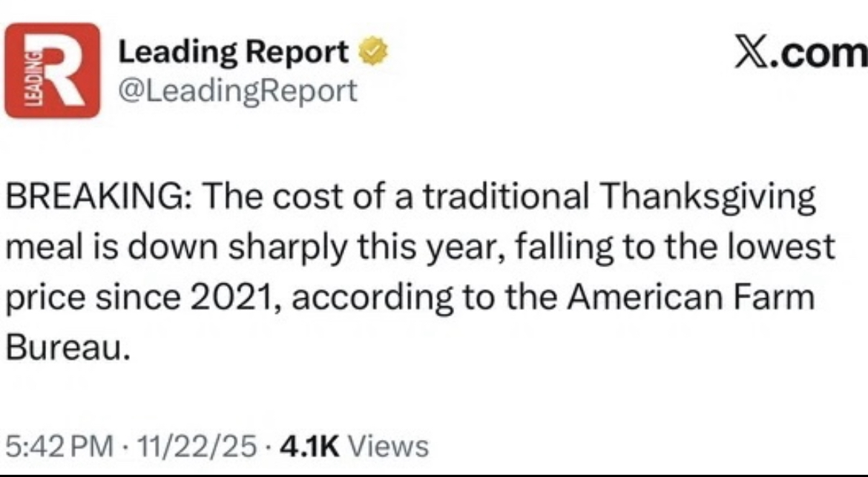This screenshot has width=868, height=477.
Task: Click the red Leading Report avatar logo
Action: click(52, 70)
